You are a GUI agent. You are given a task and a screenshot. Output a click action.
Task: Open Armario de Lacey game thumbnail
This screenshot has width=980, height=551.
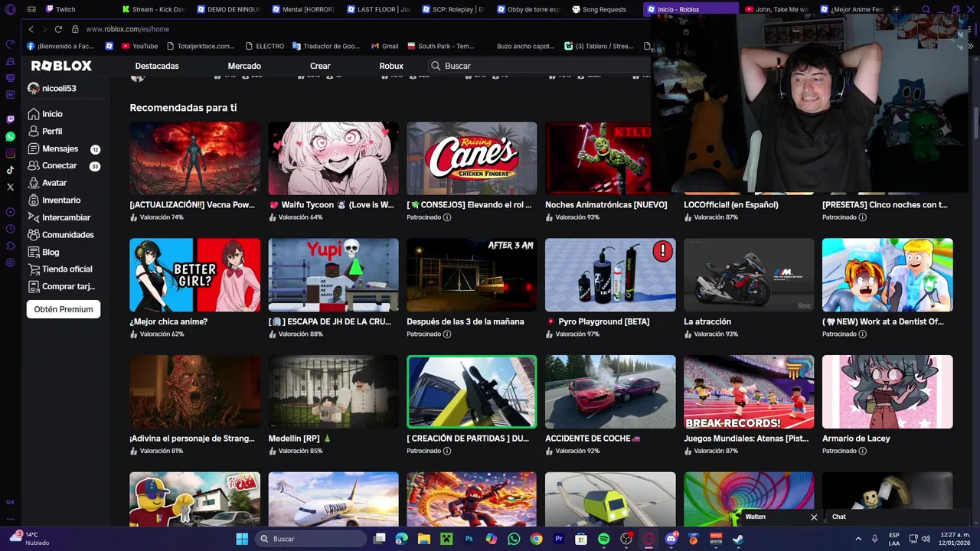tap(887, 392)
